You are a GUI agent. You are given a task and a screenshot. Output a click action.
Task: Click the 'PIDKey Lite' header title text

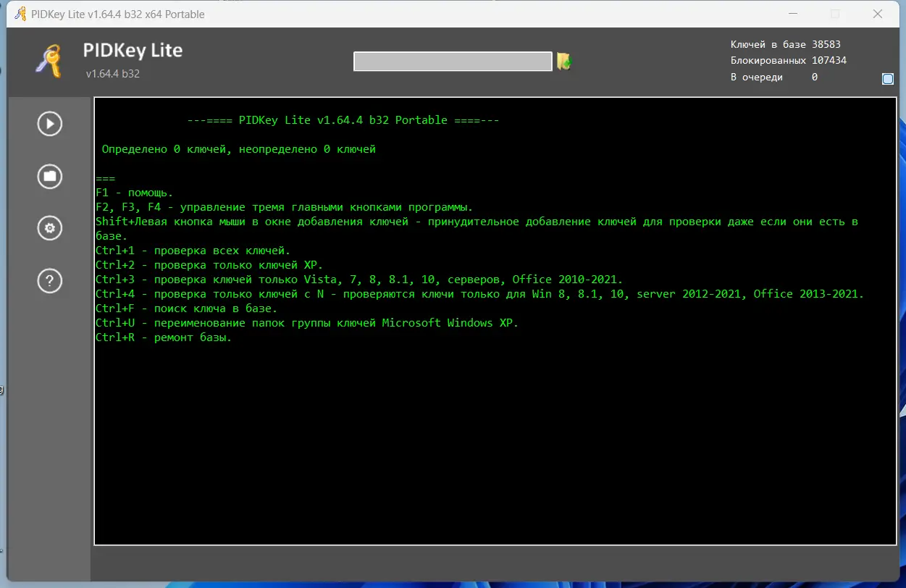coord(131,51)
